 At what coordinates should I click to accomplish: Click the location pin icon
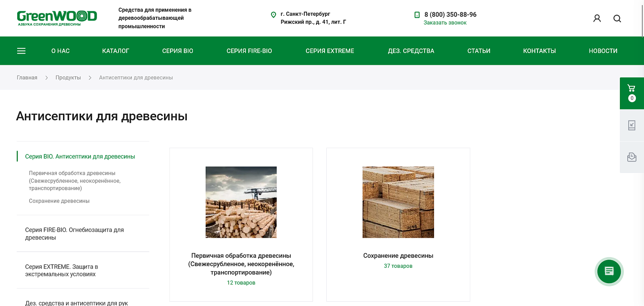(273, 15)
